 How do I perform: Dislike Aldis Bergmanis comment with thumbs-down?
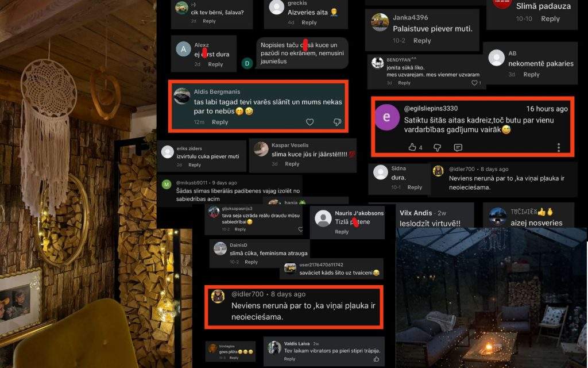337,122
